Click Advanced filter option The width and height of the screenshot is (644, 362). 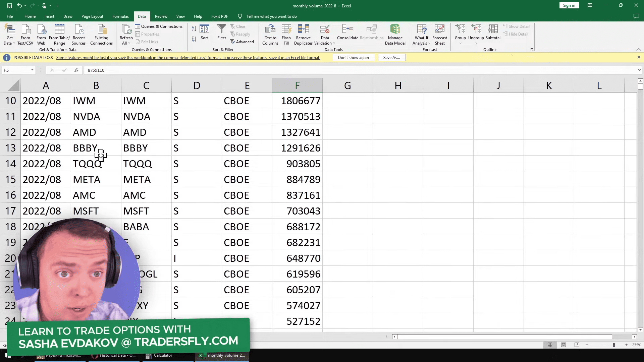click(x=242, y=42)
